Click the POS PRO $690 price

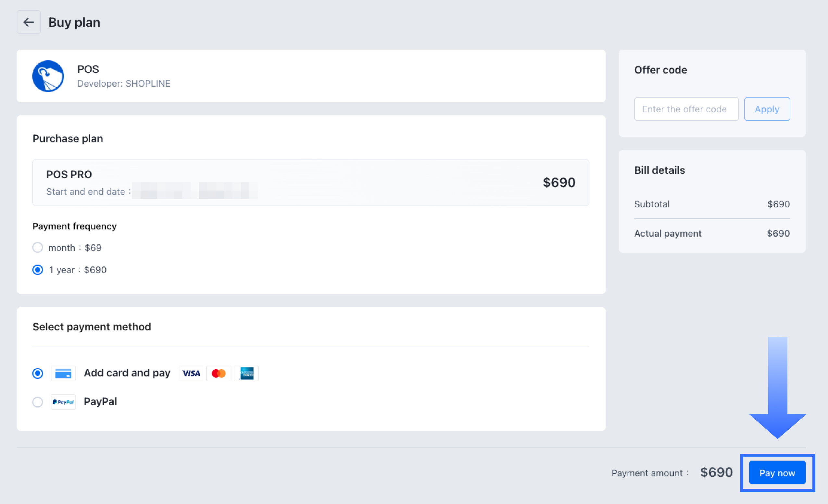[x=559, y=182]
